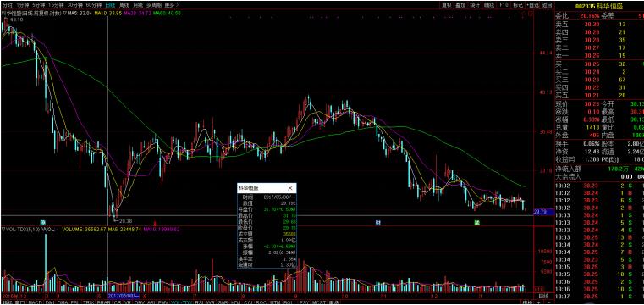Image resolution: width=644 pixels, height=305 pixels.
Task: Select the BOLL indicator tab
Action: click(x=289, y=302)
